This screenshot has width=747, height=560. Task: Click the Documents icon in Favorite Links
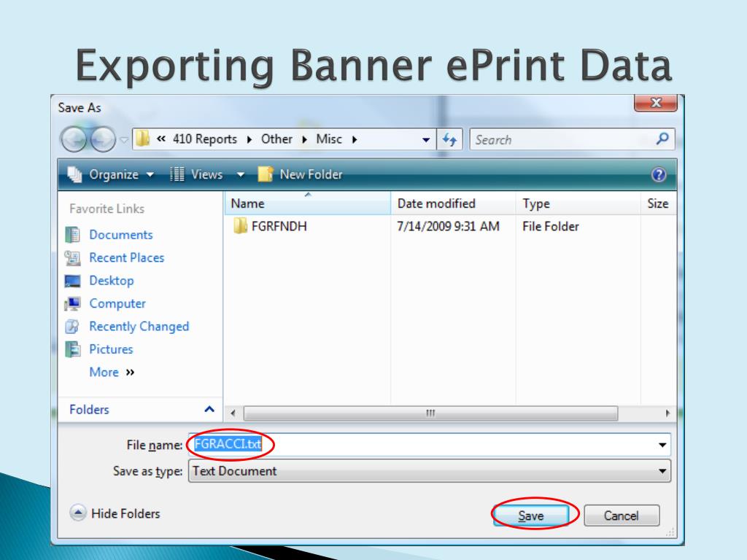click(72, 234)
